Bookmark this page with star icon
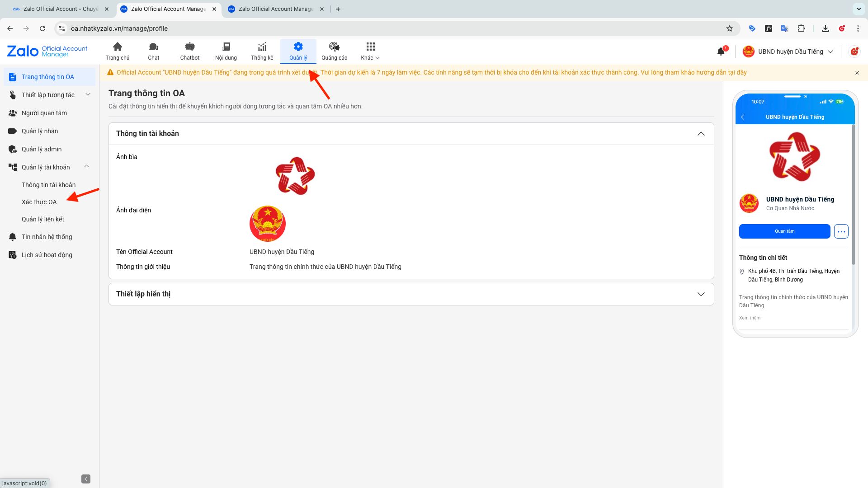This screenshot has height=488, width=868. pos(729,28)
